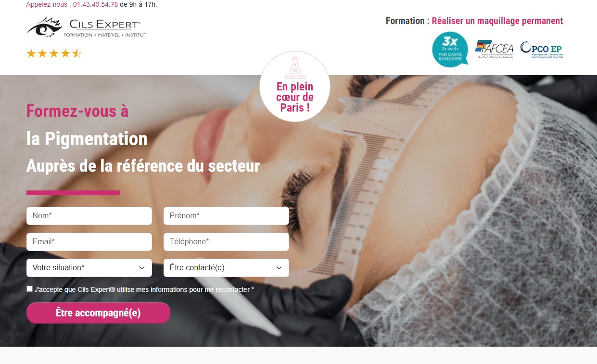Click the Réaliser un maquillage permanent heading
The width and height of the screenshot is (597, 364).
(x=497, y=21)
